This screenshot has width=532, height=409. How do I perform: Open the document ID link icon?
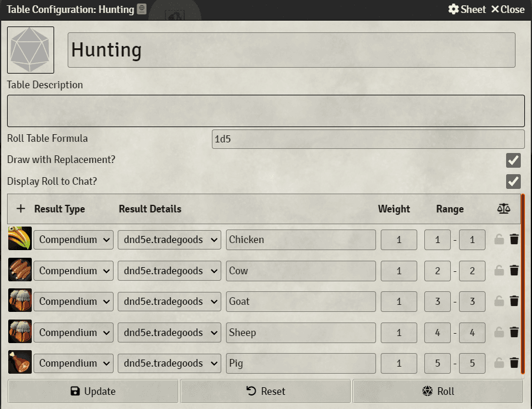142,9
